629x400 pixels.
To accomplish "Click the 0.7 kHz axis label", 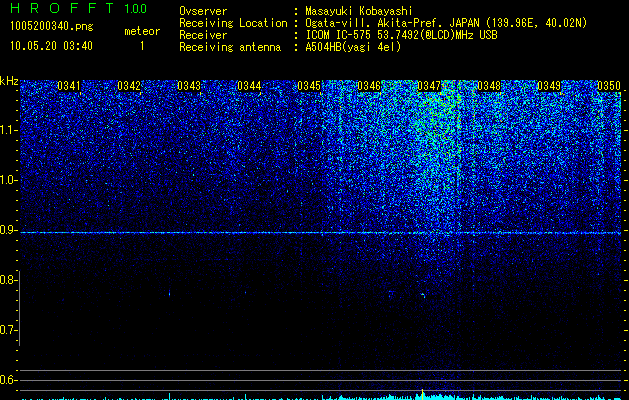I will tap(8, 330).
